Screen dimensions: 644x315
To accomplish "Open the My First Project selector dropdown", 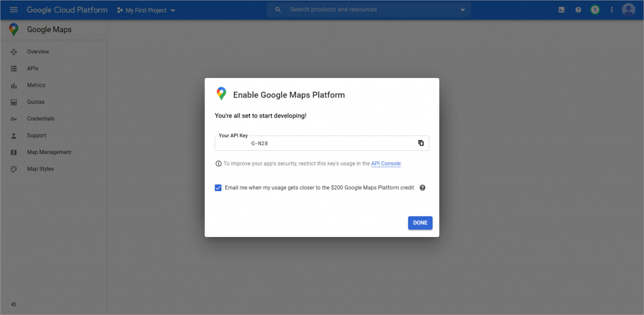I will tap(146, 11).
